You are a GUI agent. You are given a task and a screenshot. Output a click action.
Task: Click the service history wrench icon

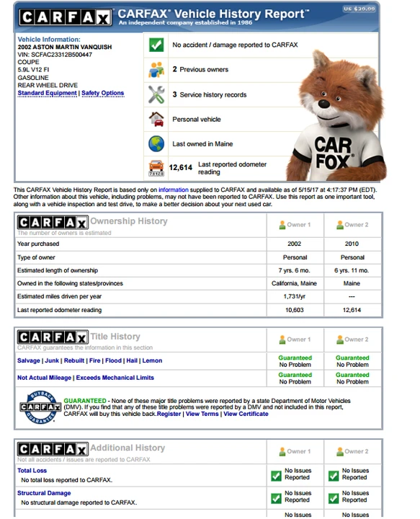[x=156, y=94]
